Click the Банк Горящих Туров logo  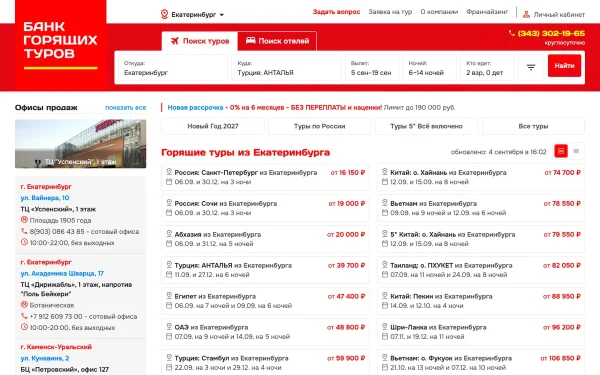pyautogui.click(x=60, y=45)
